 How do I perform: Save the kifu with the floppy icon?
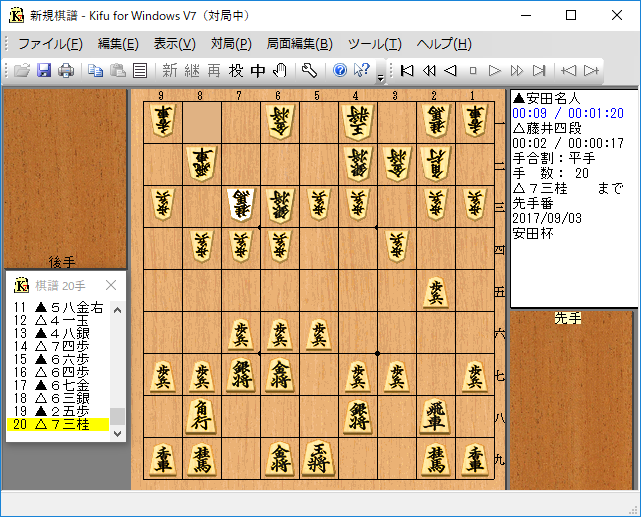click(x=44, y=70)
